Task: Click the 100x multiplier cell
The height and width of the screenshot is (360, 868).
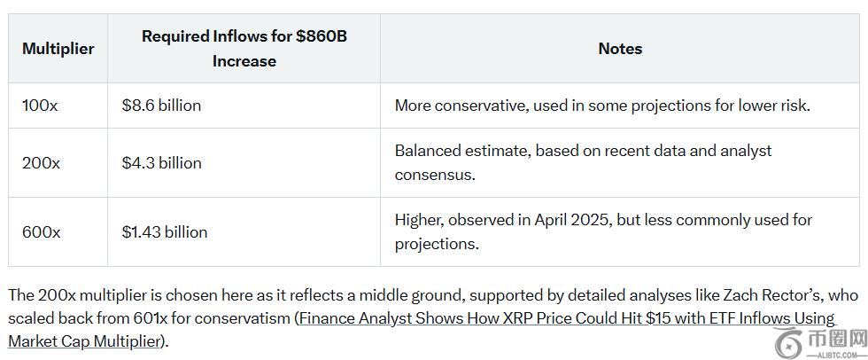Action: (40, 106)
